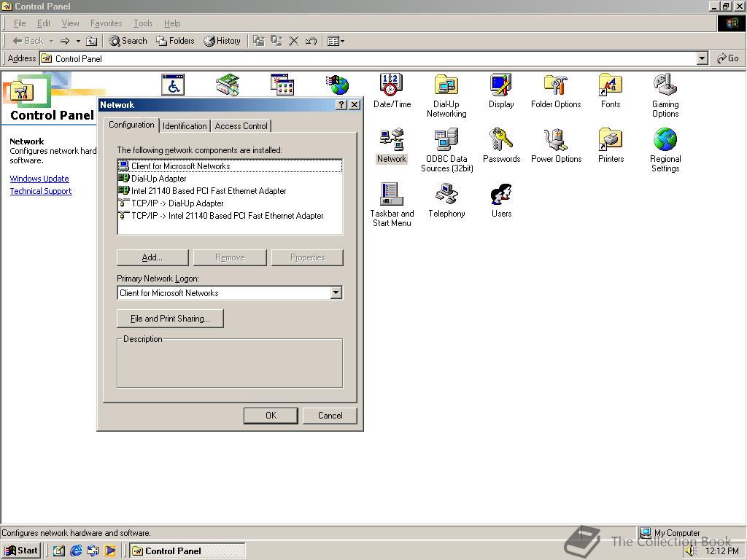
Task: Select the Configuration tab
Action: point(131,125)
